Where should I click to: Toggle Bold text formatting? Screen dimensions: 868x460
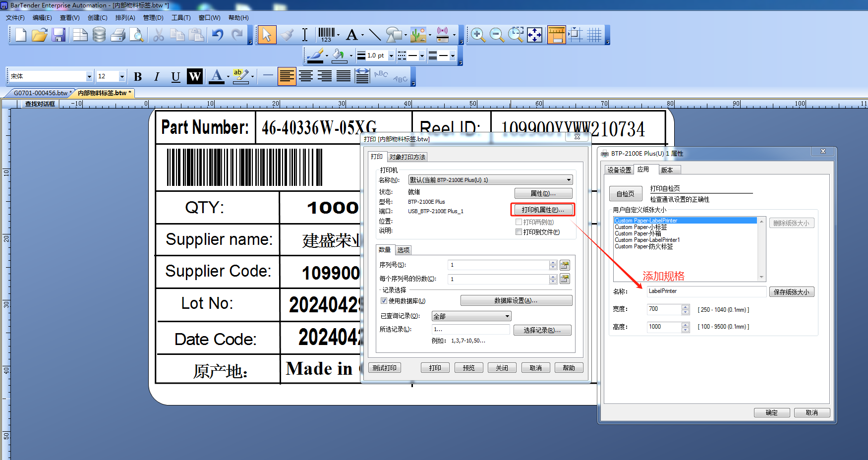[x=138, y=76]
